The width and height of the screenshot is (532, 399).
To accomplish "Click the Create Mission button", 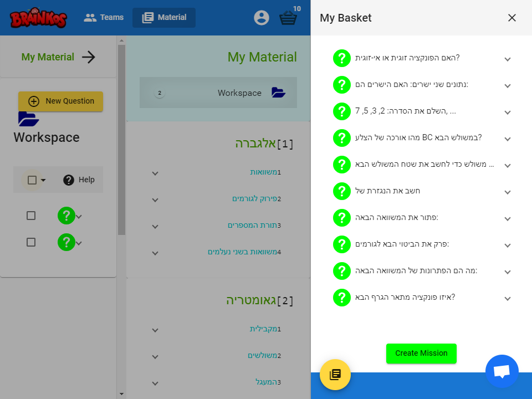I will [421, 354].
